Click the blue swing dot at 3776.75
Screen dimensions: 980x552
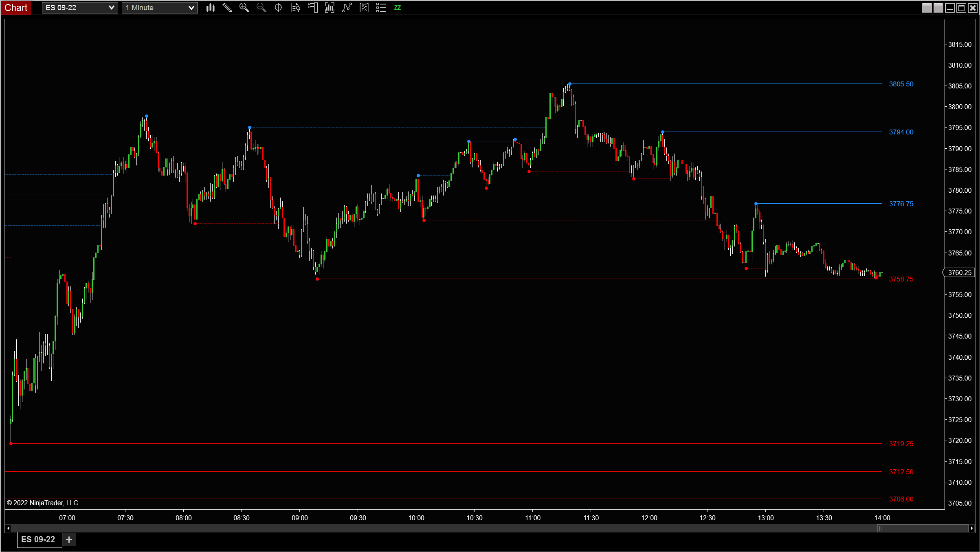756,204
